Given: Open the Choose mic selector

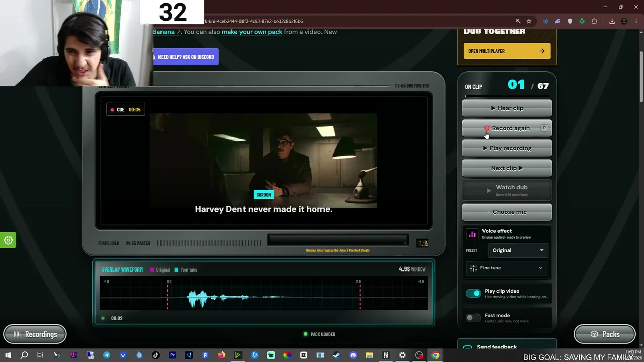Looking at the screenshot, I should coord(507,212).
